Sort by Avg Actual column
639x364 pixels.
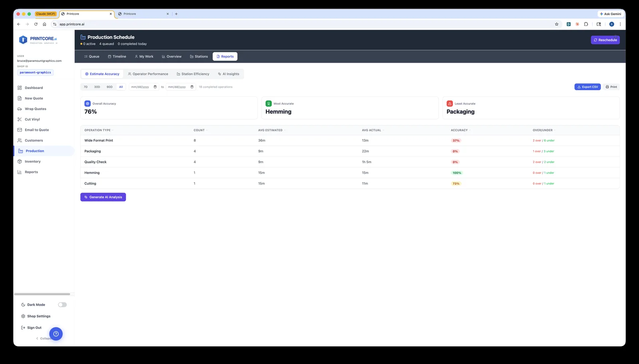[x=373, y=130]
